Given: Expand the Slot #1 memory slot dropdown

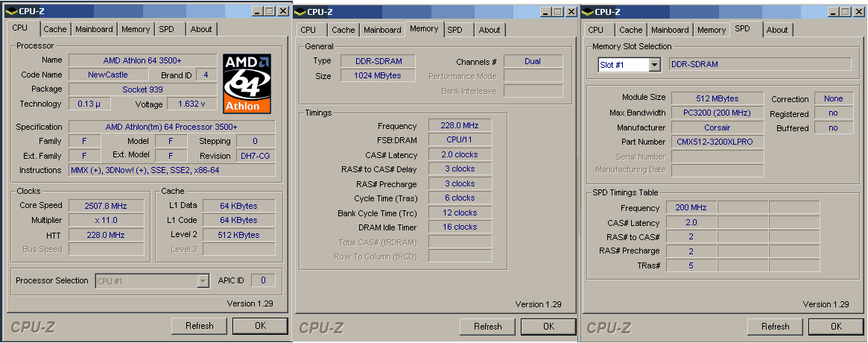Looking at the screenshot, I should (654, 65).
